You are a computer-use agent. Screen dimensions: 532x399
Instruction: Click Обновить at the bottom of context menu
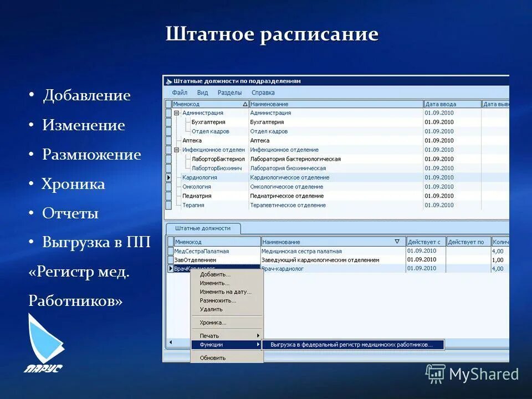(x=213, y=359)
